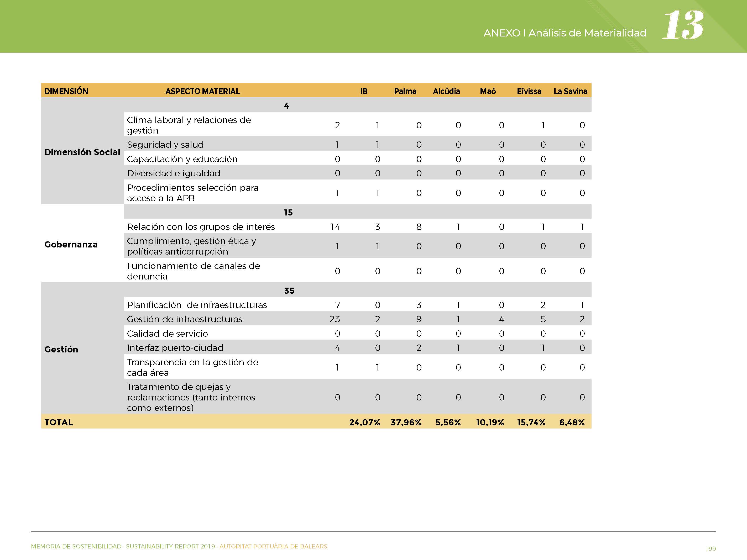
Task: Click the IB column header
Action: click(x=363, y=91)
